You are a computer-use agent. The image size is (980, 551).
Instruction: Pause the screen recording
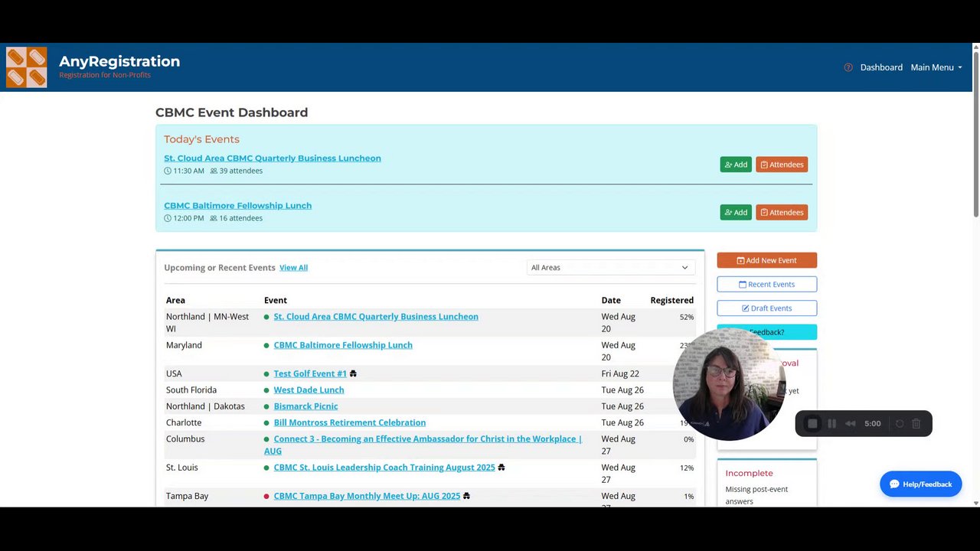831,423
